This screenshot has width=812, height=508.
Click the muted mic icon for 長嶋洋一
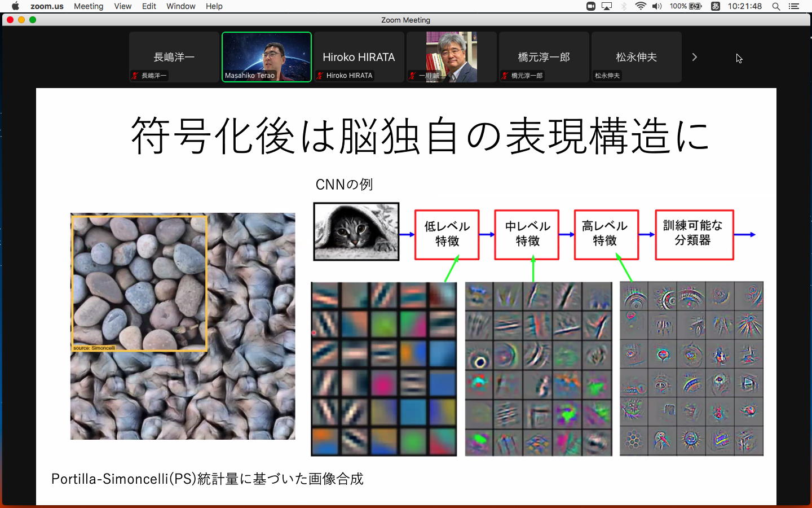[x=135, y=76]
